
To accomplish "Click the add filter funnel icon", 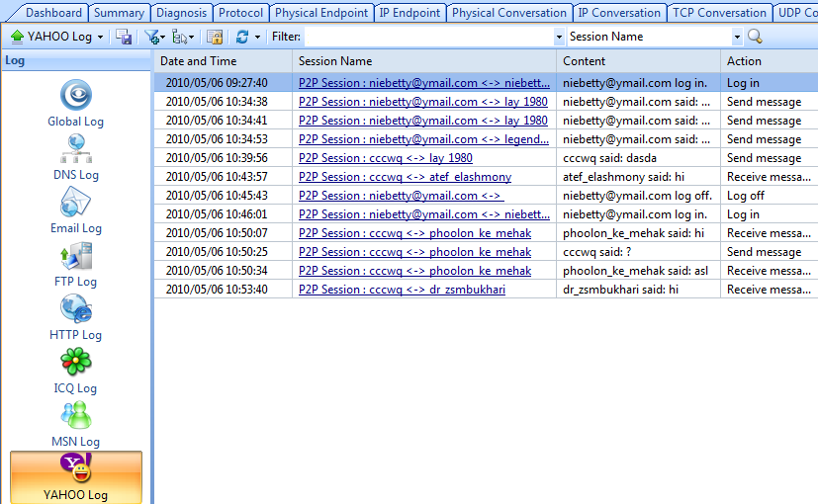I will 150,37.
